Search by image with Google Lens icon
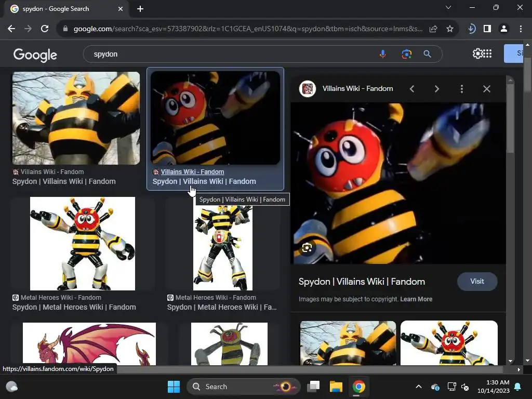 pos(406,54)
